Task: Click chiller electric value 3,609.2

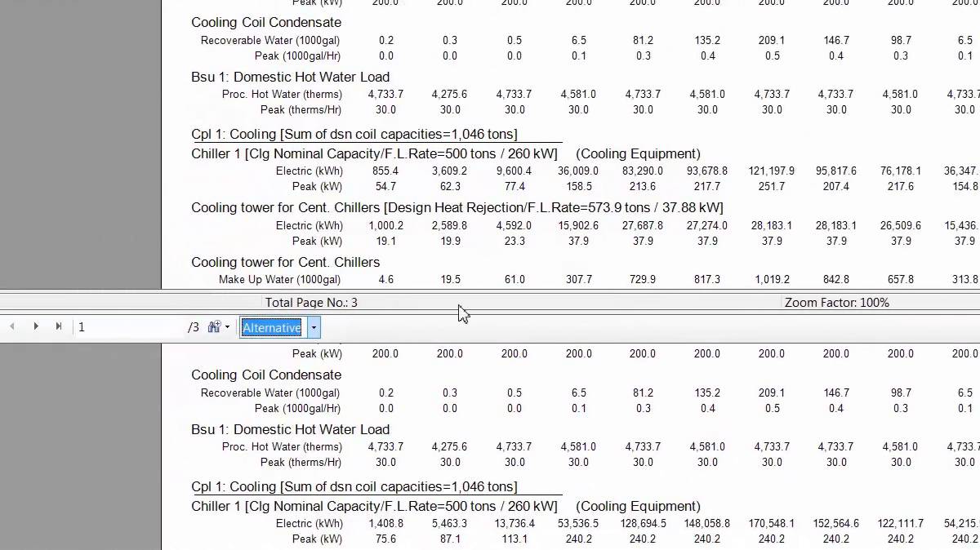Action: point(450,171)
